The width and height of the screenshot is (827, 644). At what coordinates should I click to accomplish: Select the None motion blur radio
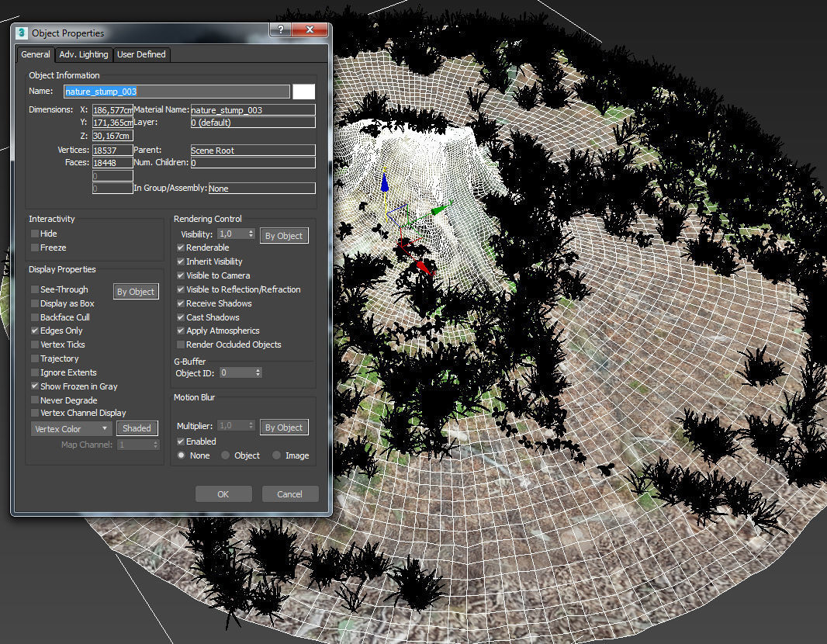tap(181, 455)
